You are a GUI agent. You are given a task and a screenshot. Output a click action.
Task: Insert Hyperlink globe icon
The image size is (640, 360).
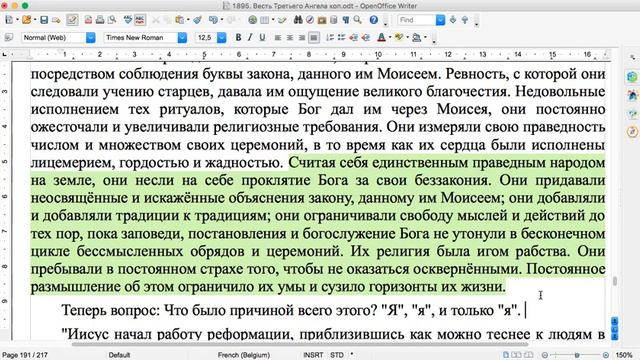[x=253, y=20]
